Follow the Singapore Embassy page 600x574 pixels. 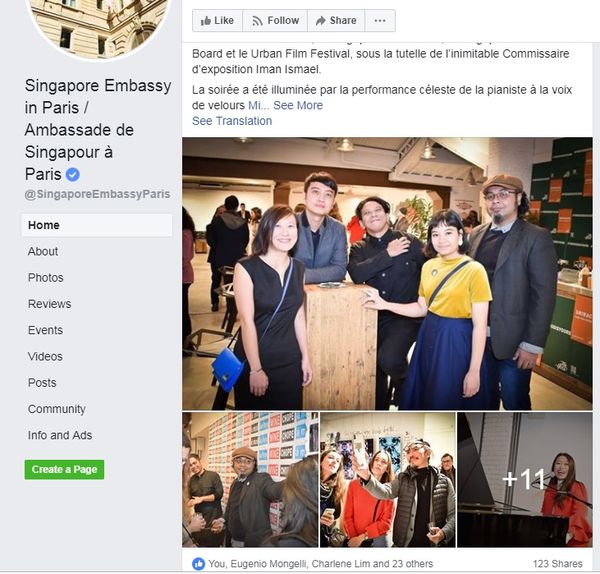pyautogui.click(x=275, y=21)
